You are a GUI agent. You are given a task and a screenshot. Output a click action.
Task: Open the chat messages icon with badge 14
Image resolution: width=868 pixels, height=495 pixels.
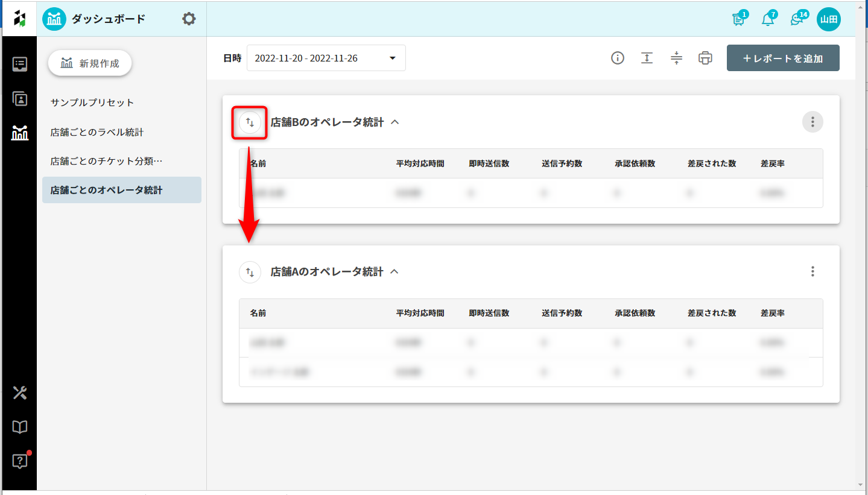click(x=797, y=19)
